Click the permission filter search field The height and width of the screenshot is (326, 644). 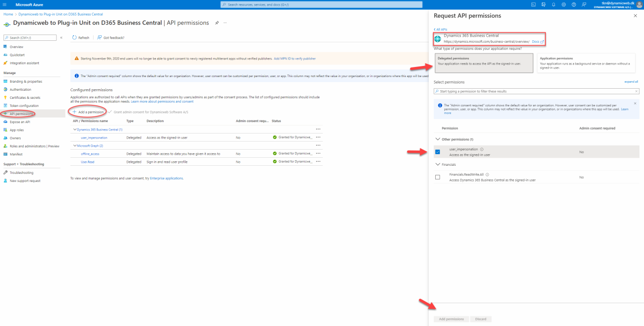tap(536, 91)
